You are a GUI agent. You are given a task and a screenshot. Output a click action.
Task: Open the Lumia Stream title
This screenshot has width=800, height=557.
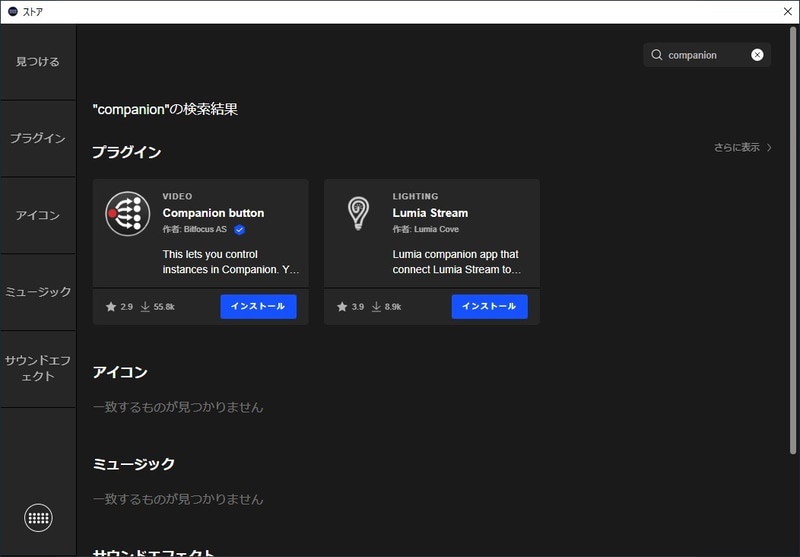(x=430, y=213)
